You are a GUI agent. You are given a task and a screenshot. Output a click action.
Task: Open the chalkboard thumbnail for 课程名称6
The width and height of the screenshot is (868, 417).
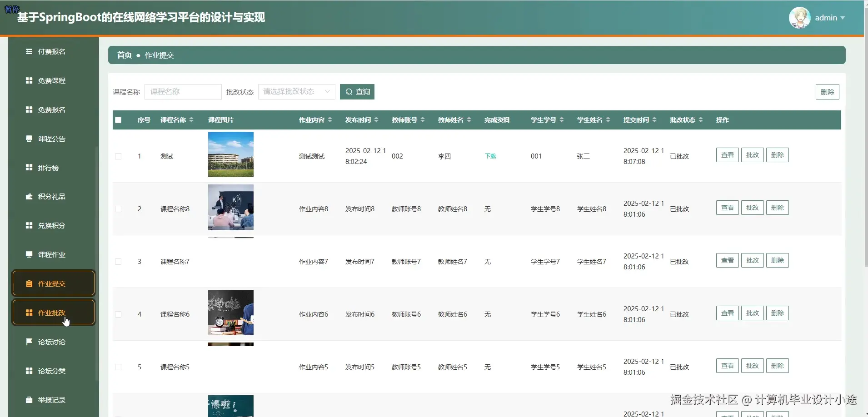(231, 313)
